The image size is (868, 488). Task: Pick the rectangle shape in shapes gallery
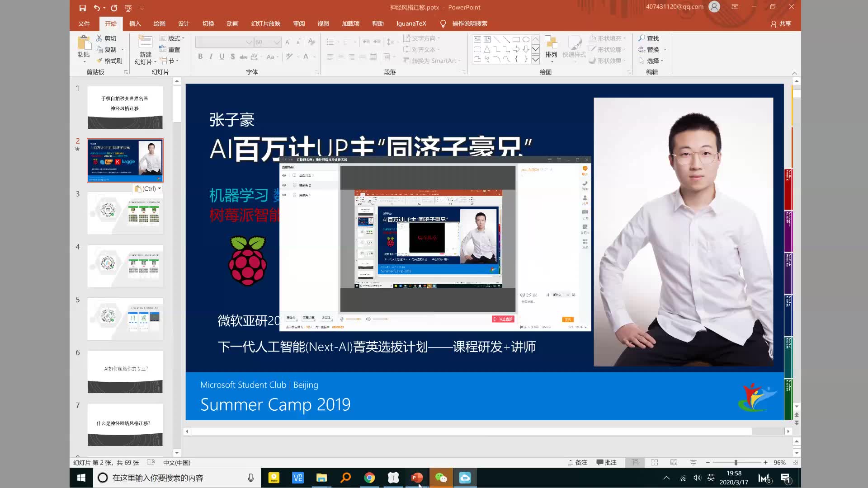(x=516, y=39)
